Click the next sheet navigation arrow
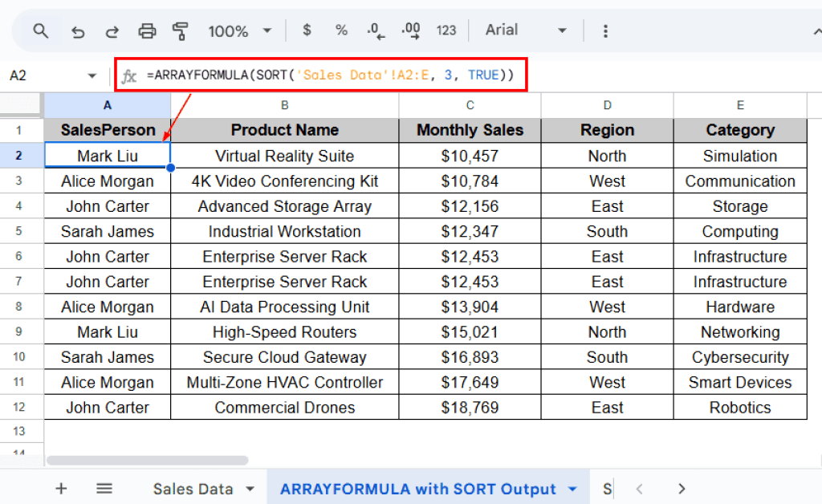 tap(681, 488)
